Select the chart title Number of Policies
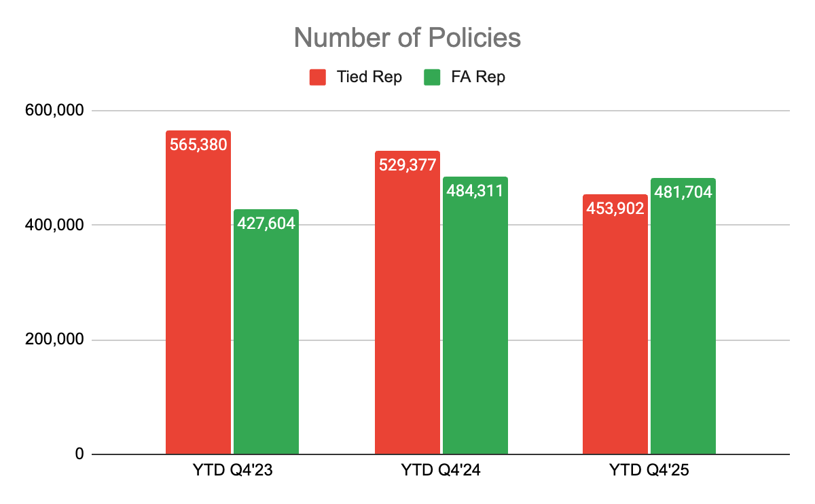 pyautogui.click(x=407, y=38)
